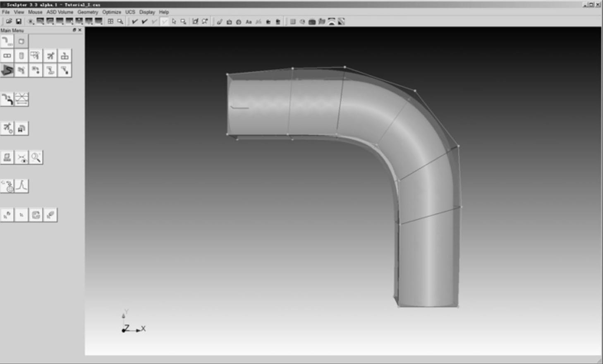Click the pointer arrow select tool in toolbar
The height and width of the screenshot is (364, 603).
pos(174,22)
